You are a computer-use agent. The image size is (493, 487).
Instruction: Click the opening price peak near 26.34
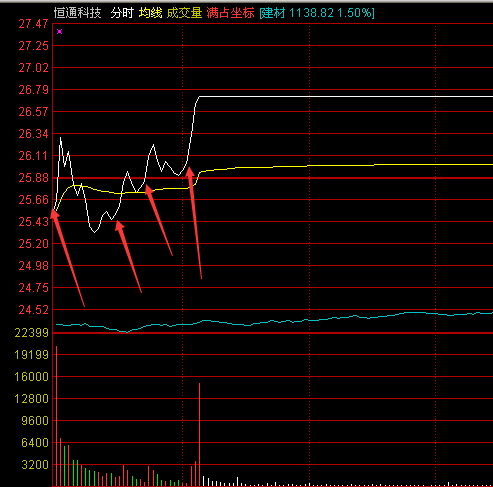click(x=61, y=137)
